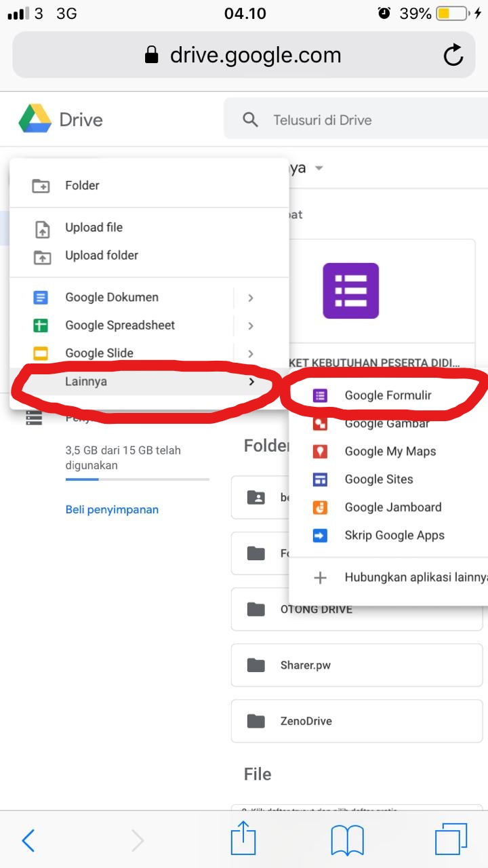Click the plus icon for connecting apps

coord(320,578)
